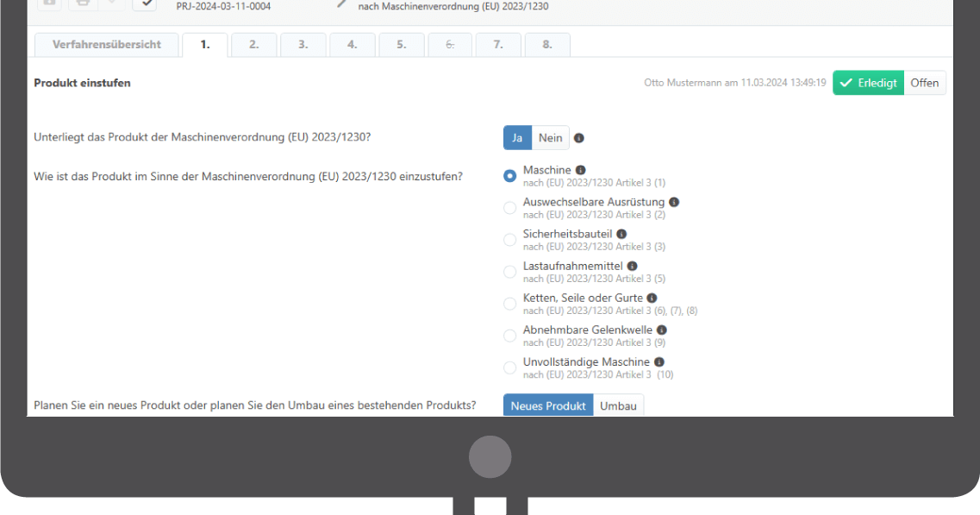Click the info icon after the Ja/Nein toggle
Image resolution: width=980 pixels, height=515 pixels.
[x=578, y=137]
